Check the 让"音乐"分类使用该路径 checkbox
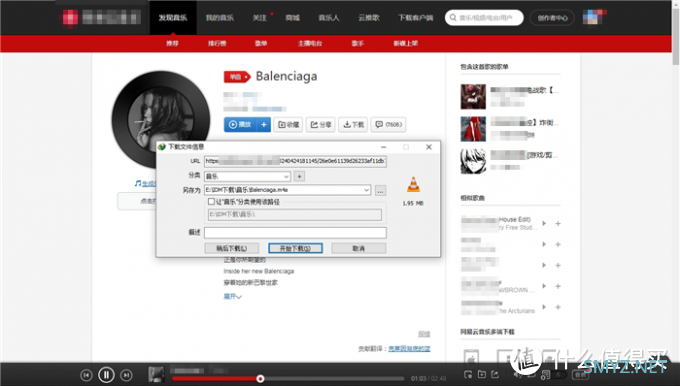The height and width of the screenshot is (386, 680). pos(211,202)
